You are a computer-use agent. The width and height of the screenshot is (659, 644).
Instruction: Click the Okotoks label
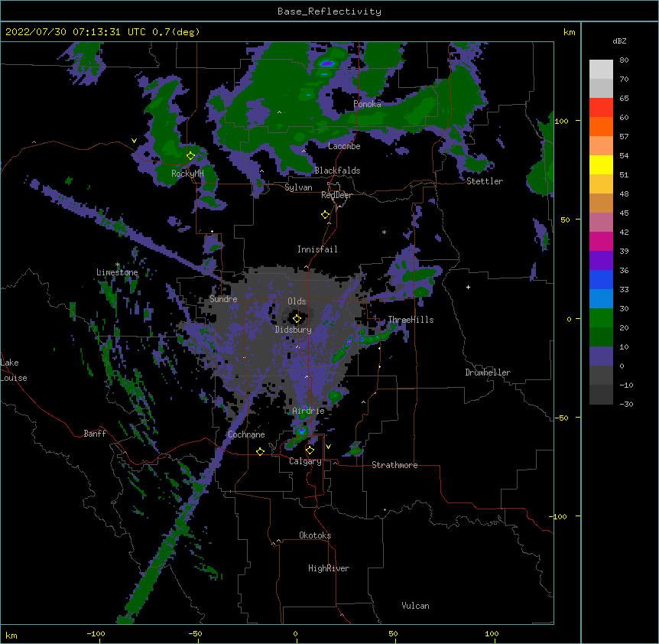(x=315, y=535)
